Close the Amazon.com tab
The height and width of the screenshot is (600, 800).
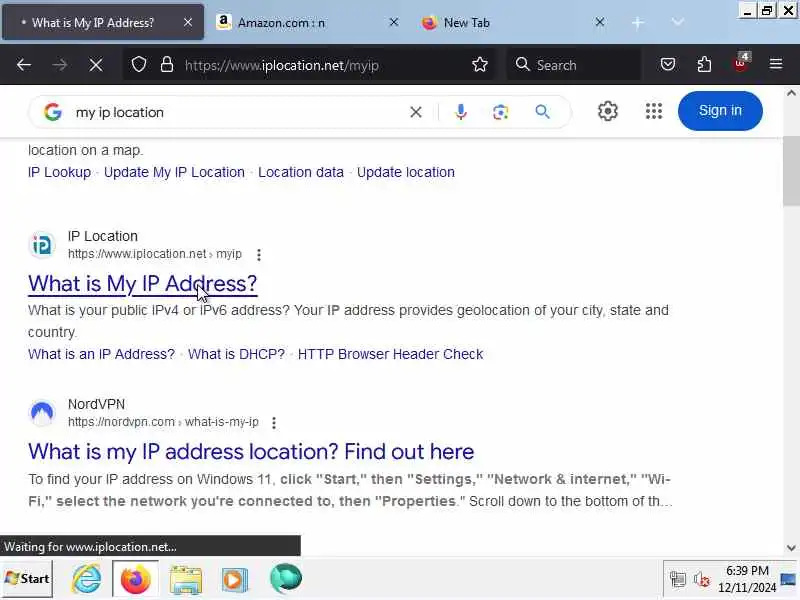[393, 22]
